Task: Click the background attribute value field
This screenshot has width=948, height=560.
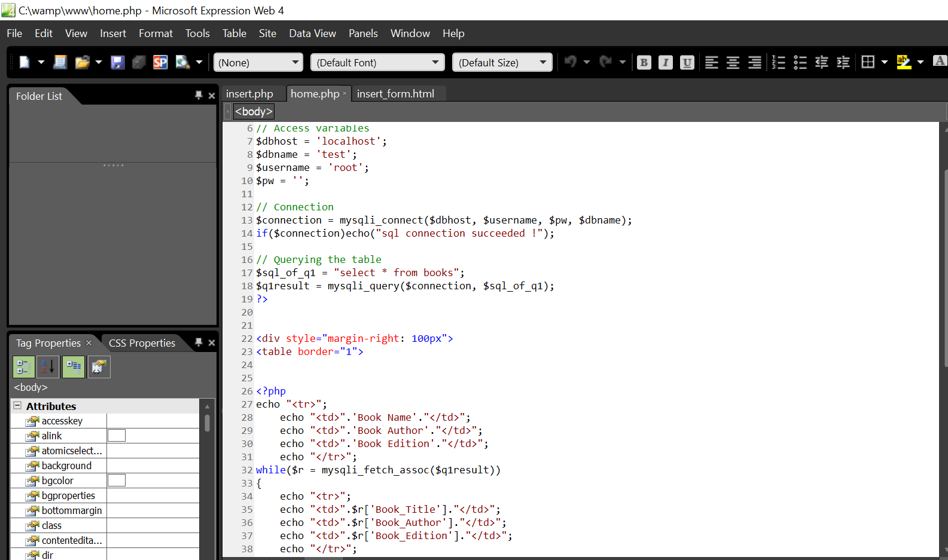Action: tap(153, 466)
